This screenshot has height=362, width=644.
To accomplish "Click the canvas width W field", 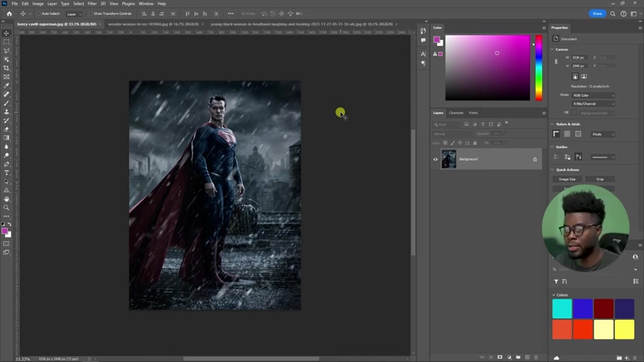I will (x=580, y=57).
